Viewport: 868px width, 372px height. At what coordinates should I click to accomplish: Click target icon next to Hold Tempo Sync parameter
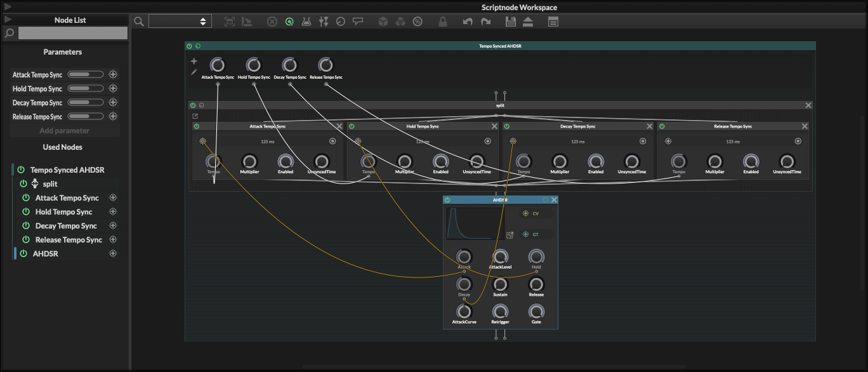coord(113,88)
